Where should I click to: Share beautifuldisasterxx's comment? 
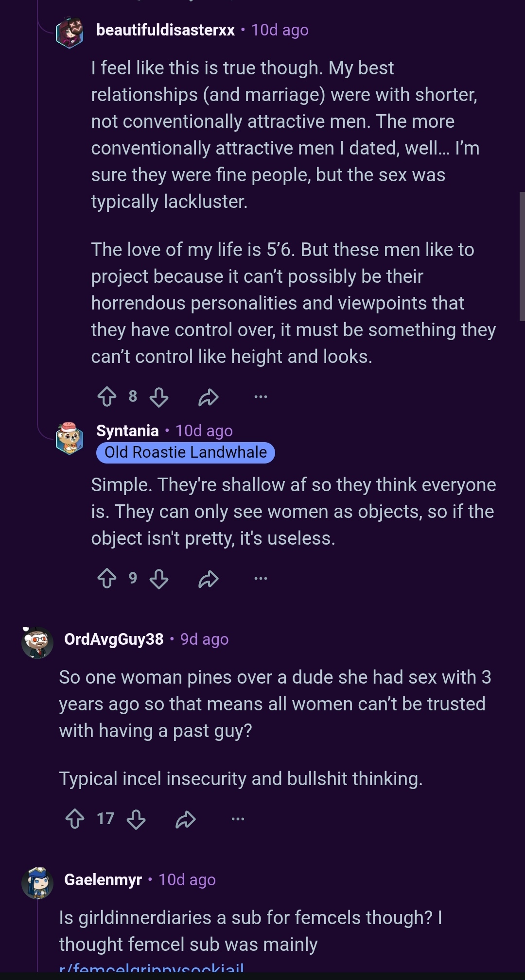point(209,397)
